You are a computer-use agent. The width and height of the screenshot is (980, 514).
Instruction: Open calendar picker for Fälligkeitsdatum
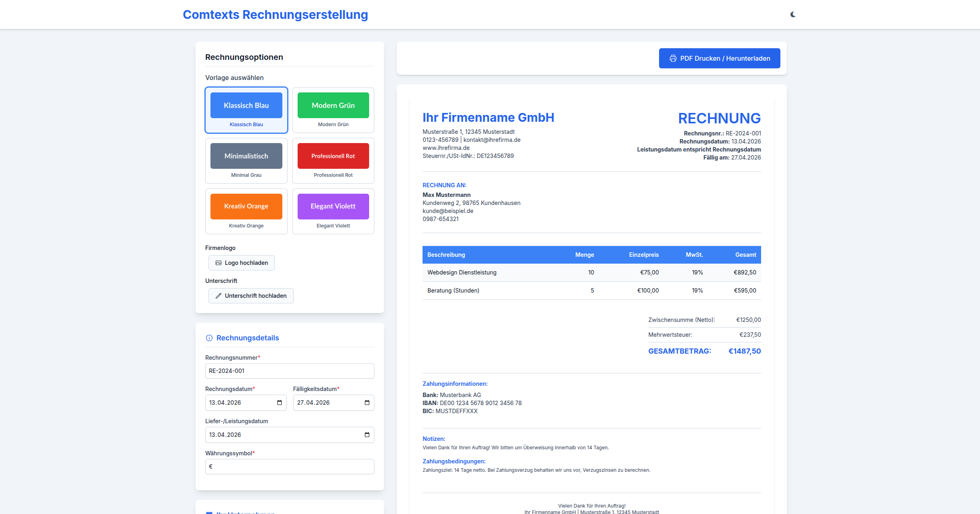click(x=367, y=403)
